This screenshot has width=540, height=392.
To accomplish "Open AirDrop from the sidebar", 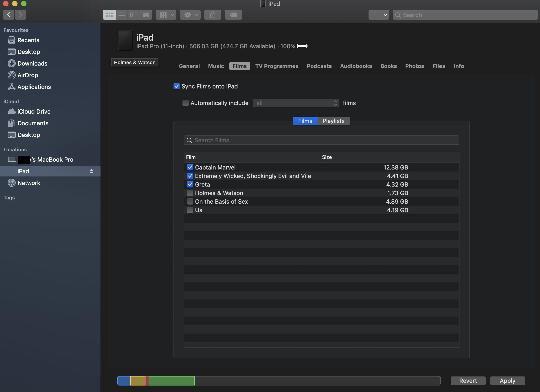I will click(x=28, y=75).
